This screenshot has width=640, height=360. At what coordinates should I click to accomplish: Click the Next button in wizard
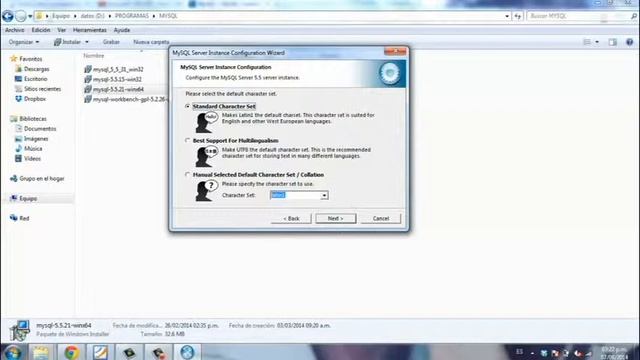[336, 218]
